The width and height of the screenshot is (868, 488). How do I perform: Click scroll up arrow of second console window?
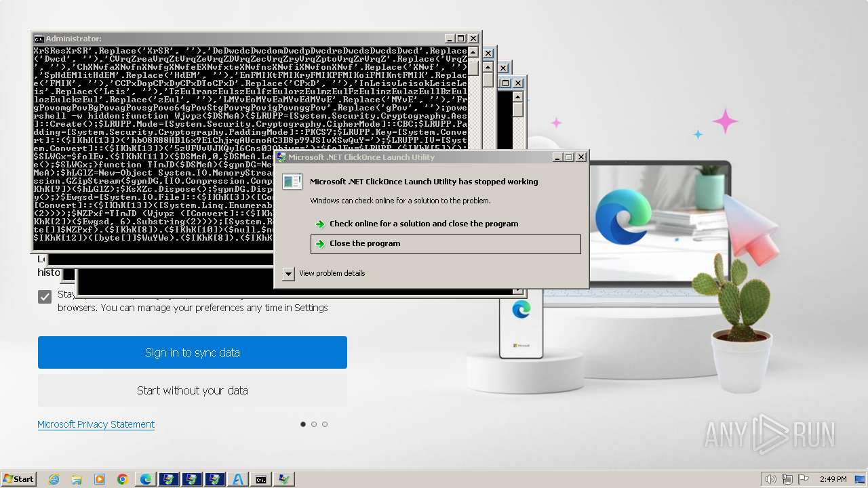pyautogui.click(x=488, y=66)
